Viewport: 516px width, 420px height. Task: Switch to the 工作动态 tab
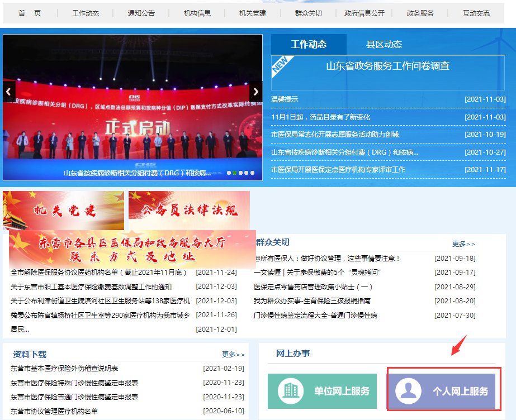(x=309, y=45)
